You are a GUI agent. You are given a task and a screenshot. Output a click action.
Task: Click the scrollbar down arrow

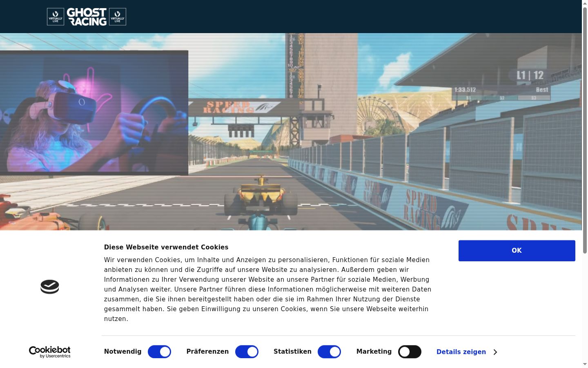585,364
